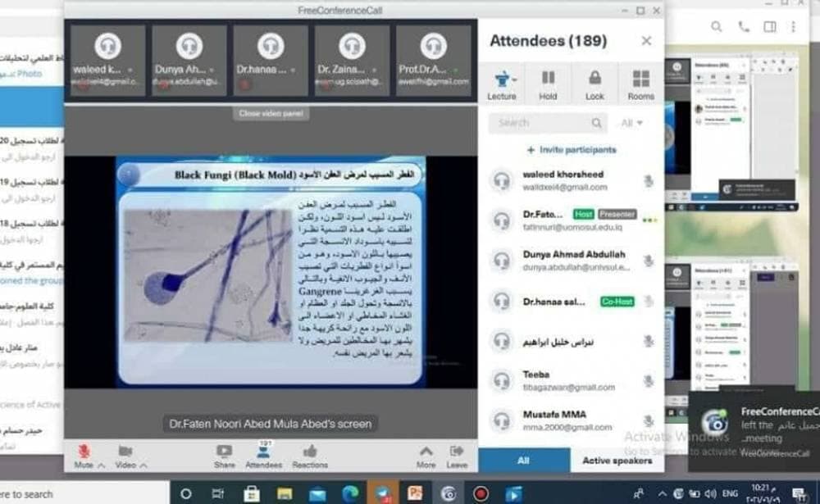Toggle the Video camera button
This screenshot has height=504, width=820.
(x=125, y=456)
